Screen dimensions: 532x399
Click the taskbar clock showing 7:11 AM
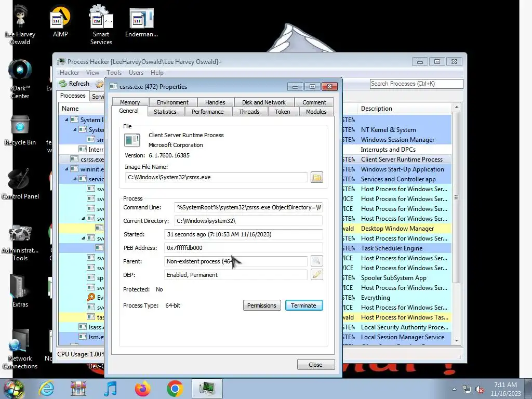[x=506, y=389]
